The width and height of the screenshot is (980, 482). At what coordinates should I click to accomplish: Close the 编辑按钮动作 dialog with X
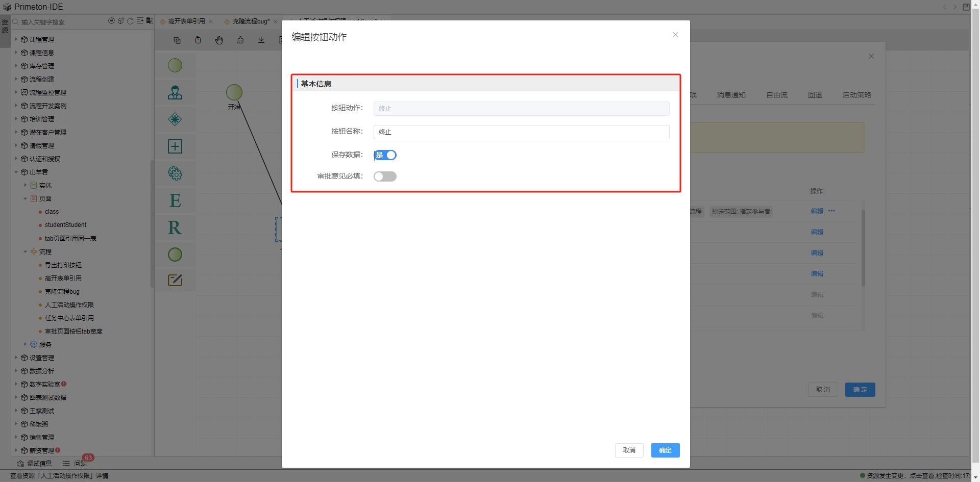(x=675, y=35)
